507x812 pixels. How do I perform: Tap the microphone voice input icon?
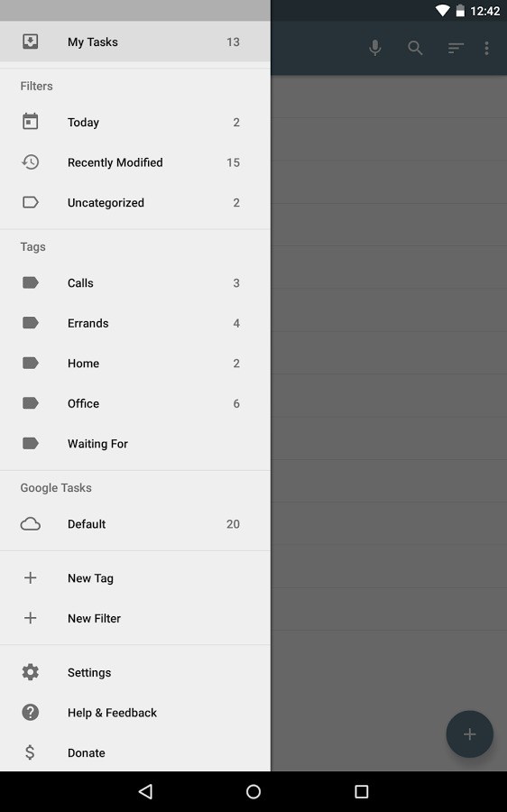coord(375,48)
